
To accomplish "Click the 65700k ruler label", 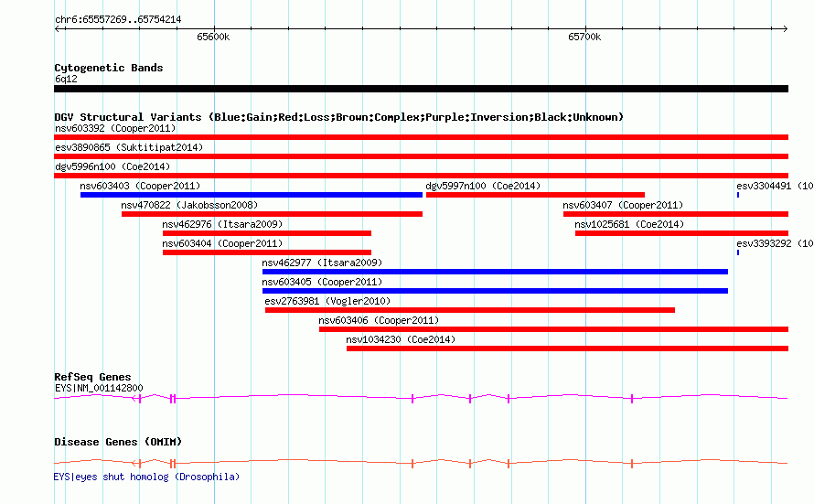I will tap(584, 37).
